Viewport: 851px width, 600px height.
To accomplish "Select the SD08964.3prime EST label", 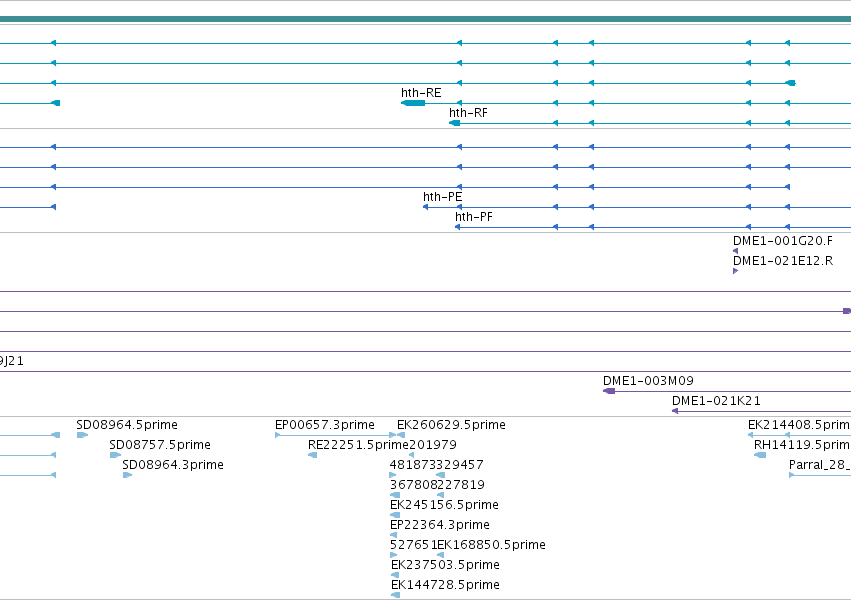I will (173, 465).
